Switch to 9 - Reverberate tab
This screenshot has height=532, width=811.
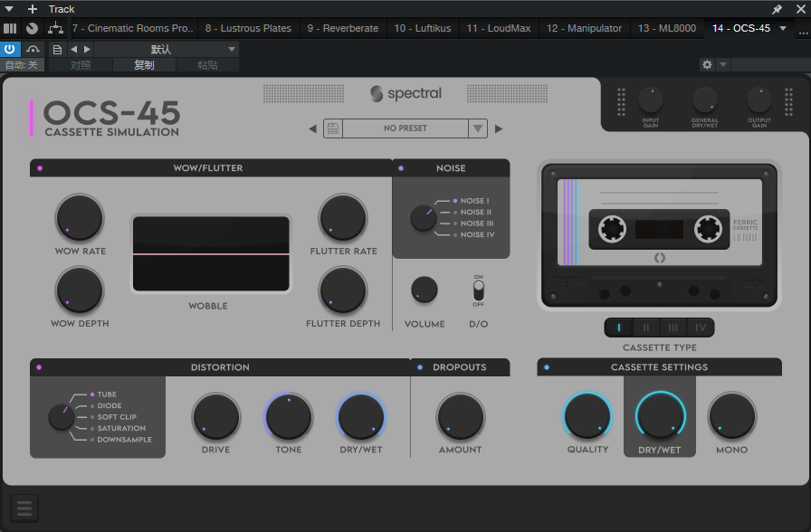tap(343, 28)
